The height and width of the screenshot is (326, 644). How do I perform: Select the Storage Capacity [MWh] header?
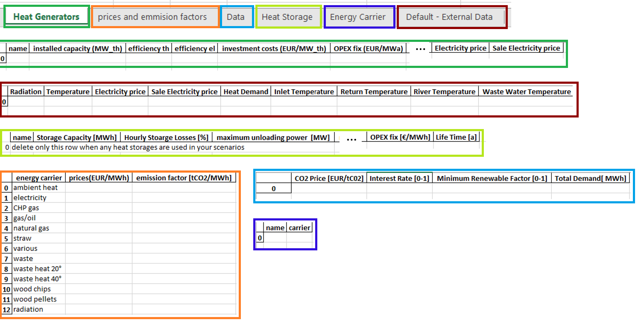tap(77, 138)
